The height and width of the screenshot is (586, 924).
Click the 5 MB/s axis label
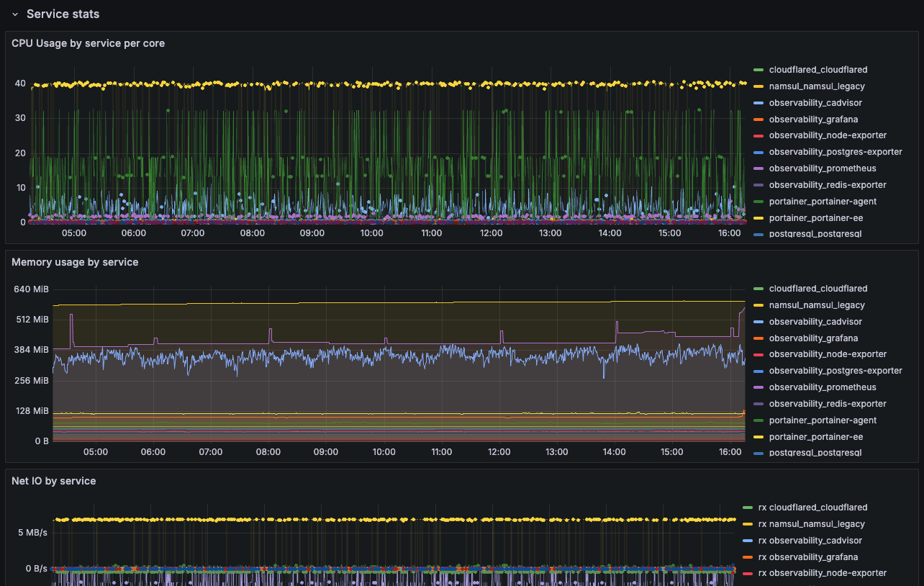[33, 533]
